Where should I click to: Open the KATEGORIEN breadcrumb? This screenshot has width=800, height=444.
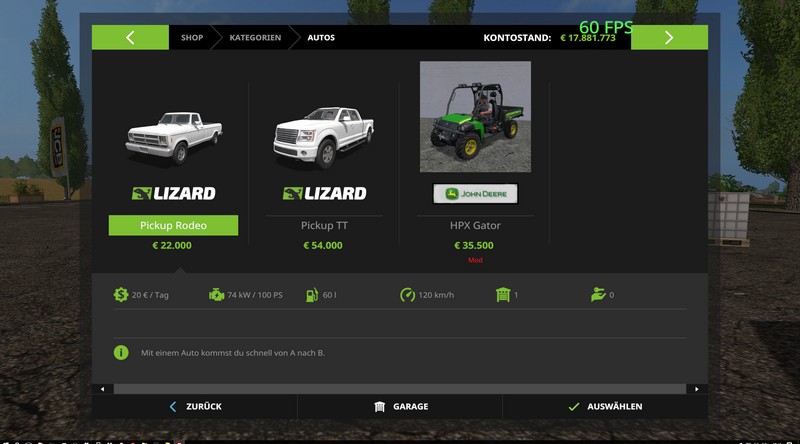(255, 38)
